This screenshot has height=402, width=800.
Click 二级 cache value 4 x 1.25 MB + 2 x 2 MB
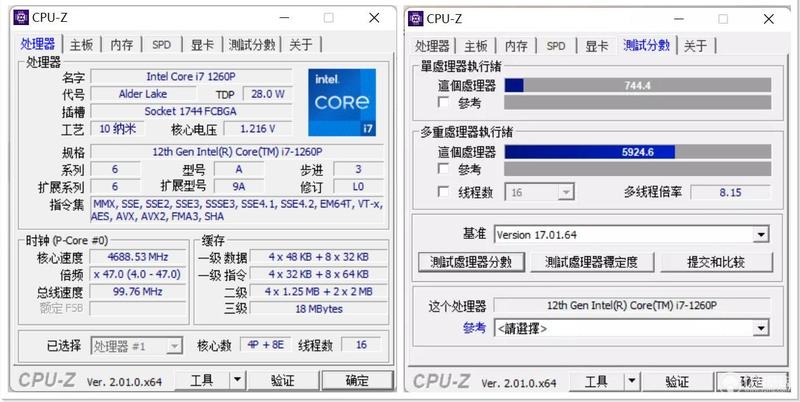tap(319, 291)
